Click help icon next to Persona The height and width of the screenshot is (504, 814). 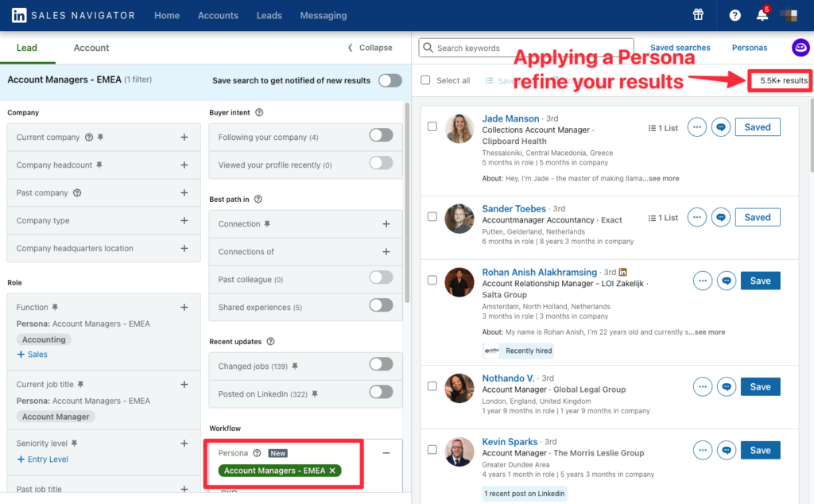257,453
